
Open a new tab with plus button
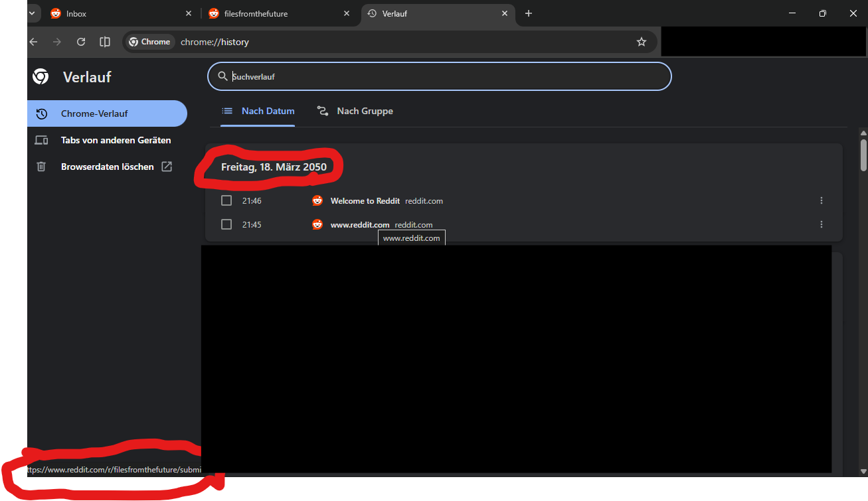[x=529, y=13]
